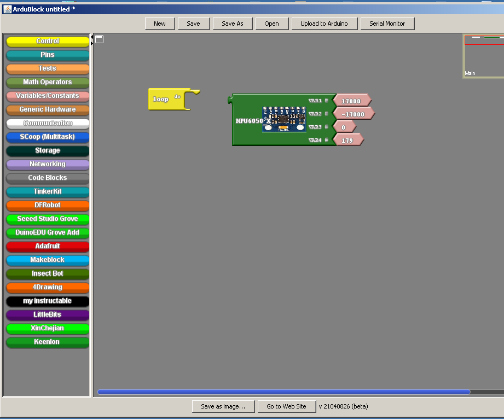Open the Serial Monitor
The width and height of the screenshot is (504, 420).
point(387,24)
